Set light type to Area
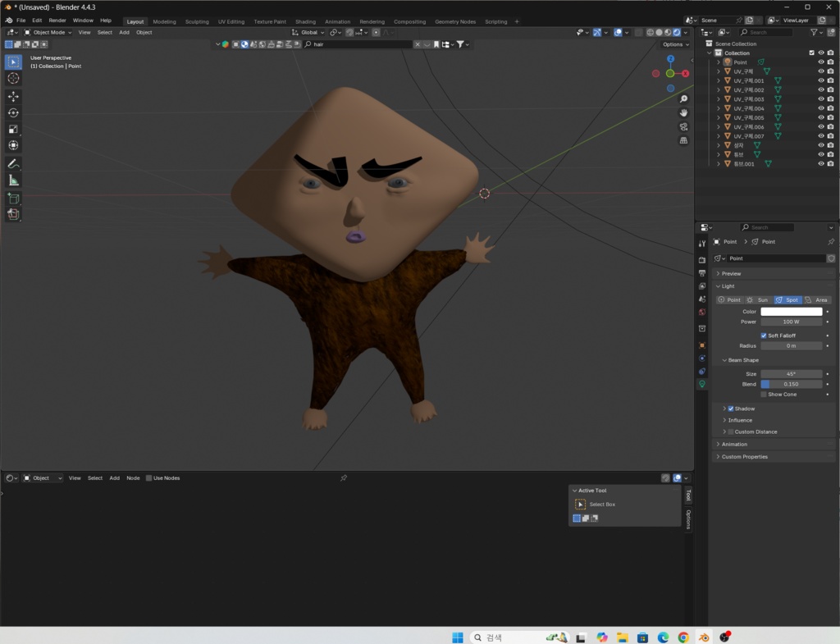840x644 pixels. pos(817,300)
